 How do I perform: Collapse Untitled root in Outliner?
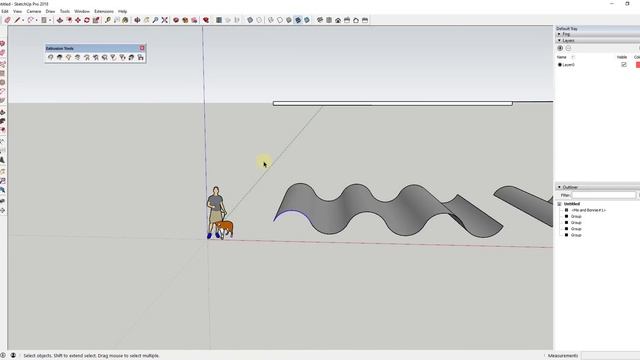tap(559, 204)
